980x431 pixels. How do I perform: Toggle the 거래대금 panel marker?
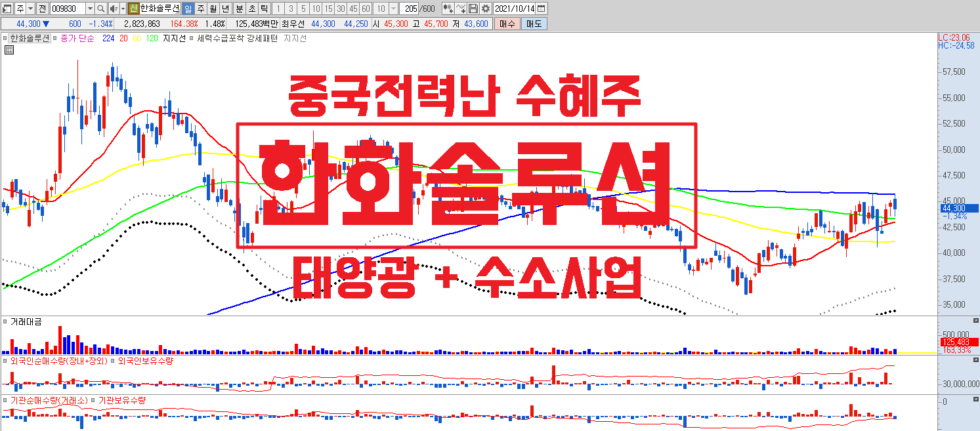pyautogui.click(x=6, y=321)
